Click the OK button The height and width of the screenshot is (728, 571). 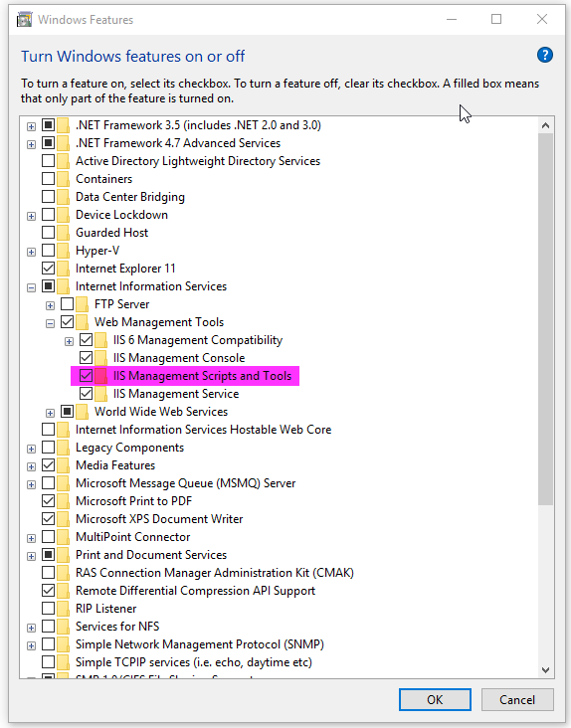pos(435,700)
